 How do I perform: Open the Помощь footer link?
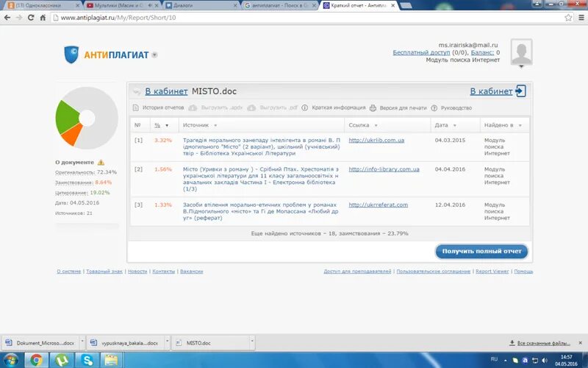point(523,271)
